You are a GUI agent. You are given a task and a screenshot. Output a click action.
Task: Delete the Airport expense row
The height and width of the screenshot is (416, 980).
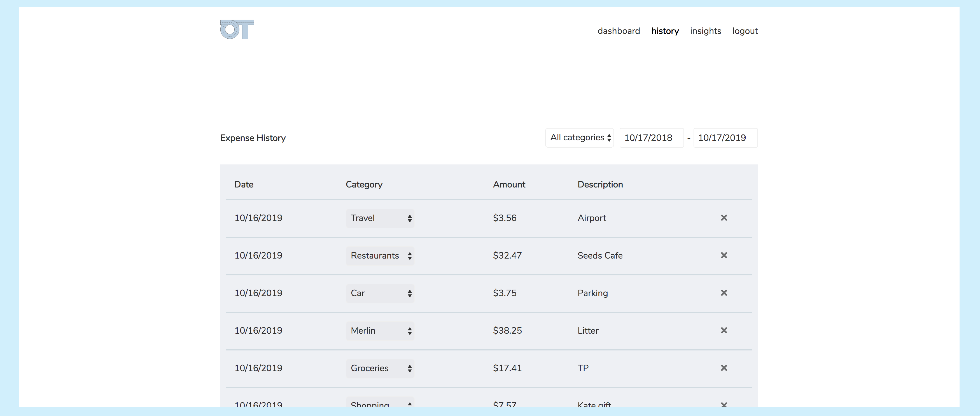(x=724, y=218)
